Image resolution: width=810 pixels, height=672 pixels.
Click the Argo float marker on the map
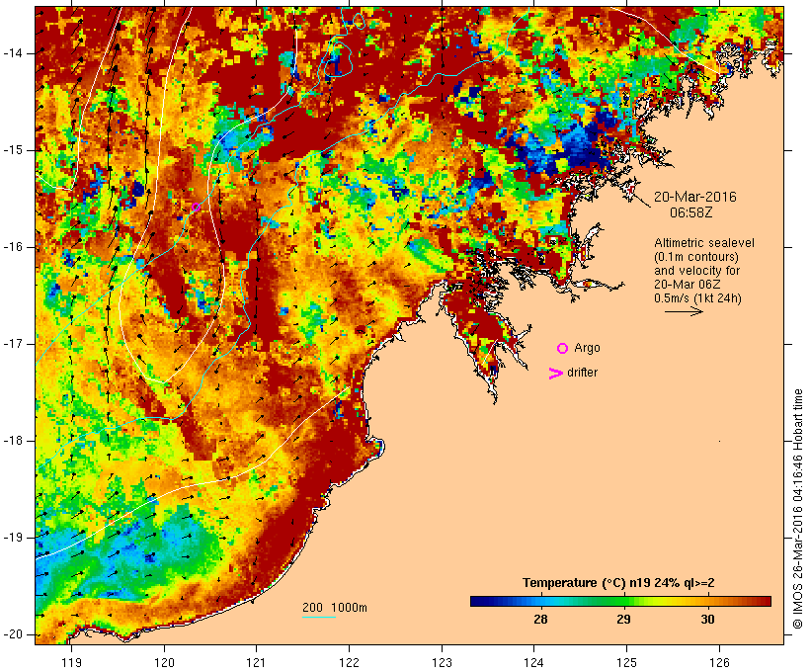[x=196, y=208]
